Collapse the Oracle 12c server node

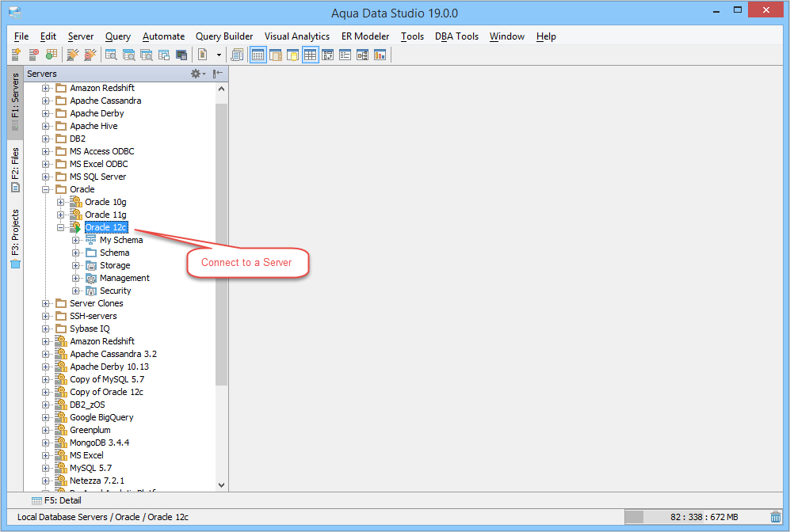pyautogui.click(x=60, y=227)
